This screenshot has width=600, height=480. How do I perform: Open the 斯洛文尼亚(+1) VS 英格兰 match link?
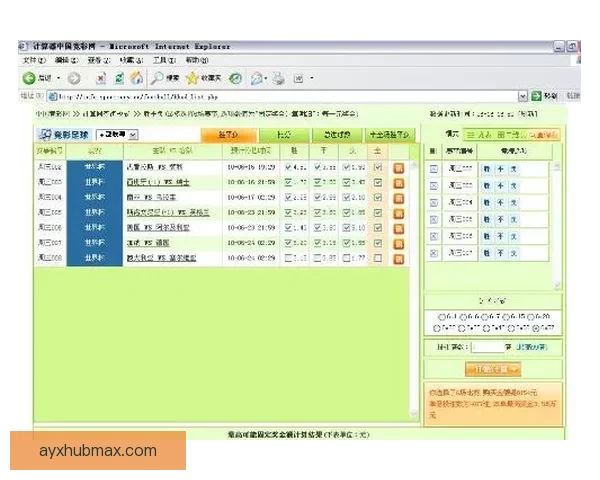pyautogui.click(x=168, y=212)
